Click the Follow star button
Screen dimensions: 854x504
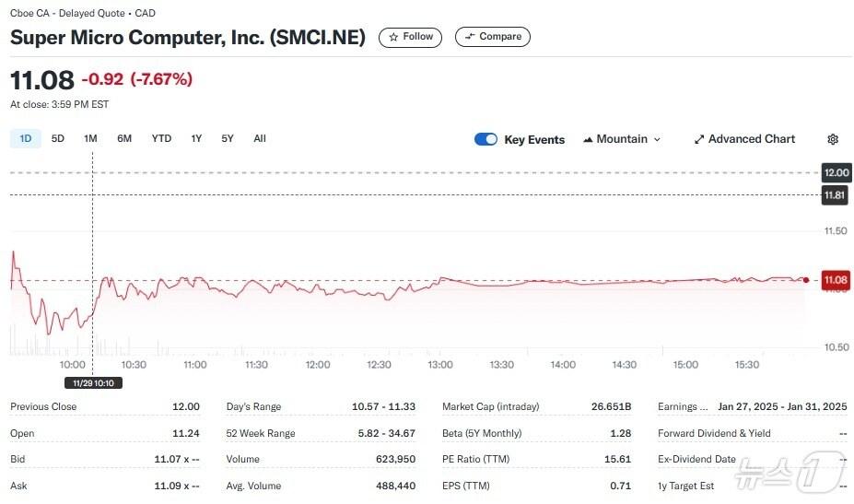pos(411,37)
